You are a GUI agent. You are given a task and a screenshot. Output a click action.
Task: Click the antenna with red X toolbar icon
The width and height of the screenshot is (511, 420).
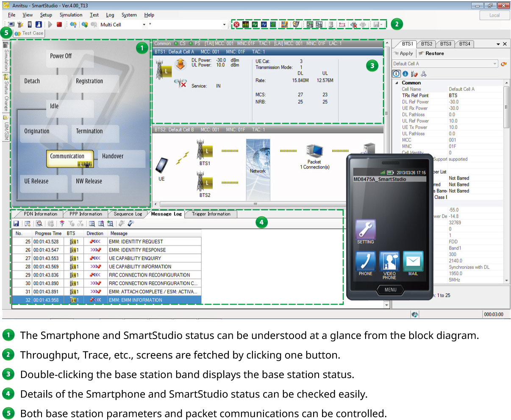353,25
